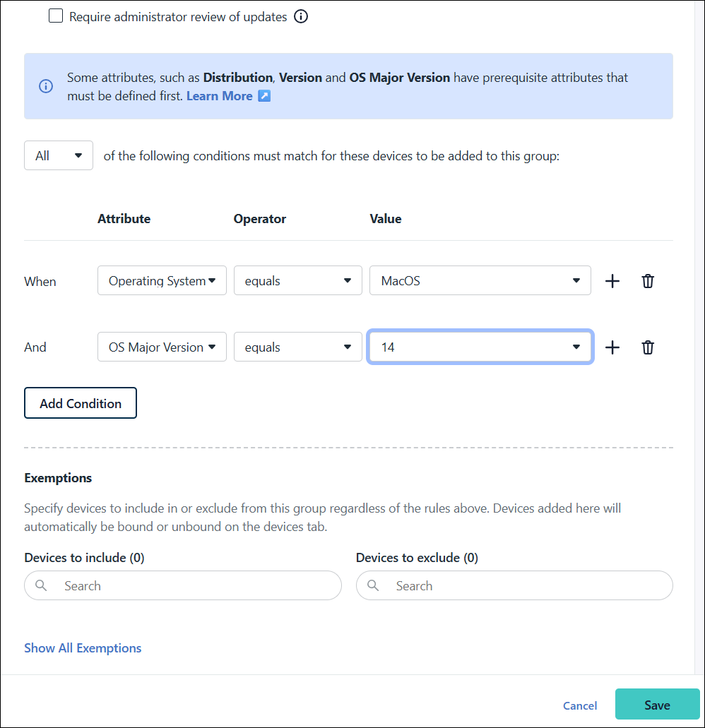The height and width of the screenshot is (728, 705).
Task: Open the value dropdown showing 14
Action: click(480, 347)
